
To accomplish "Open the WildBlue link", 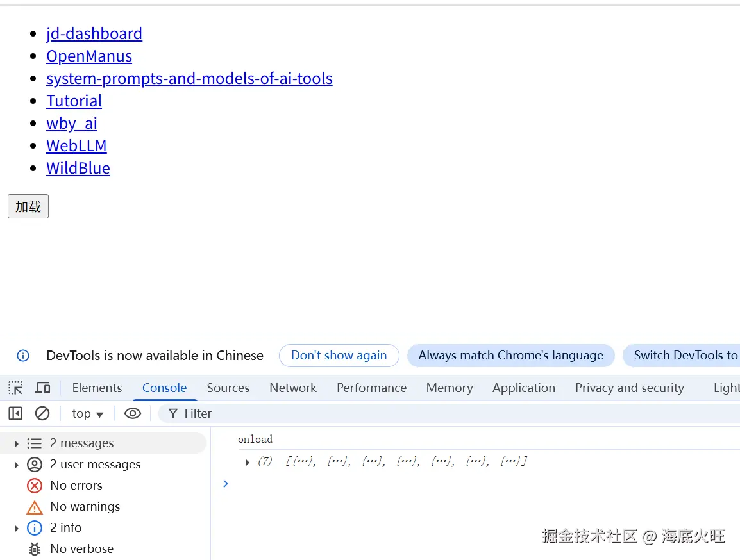I will tap(78, 169).
